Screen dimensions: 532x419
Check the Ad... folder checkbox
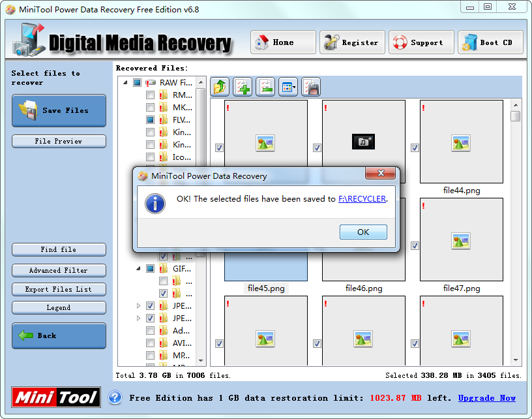(x=151, y=331)
